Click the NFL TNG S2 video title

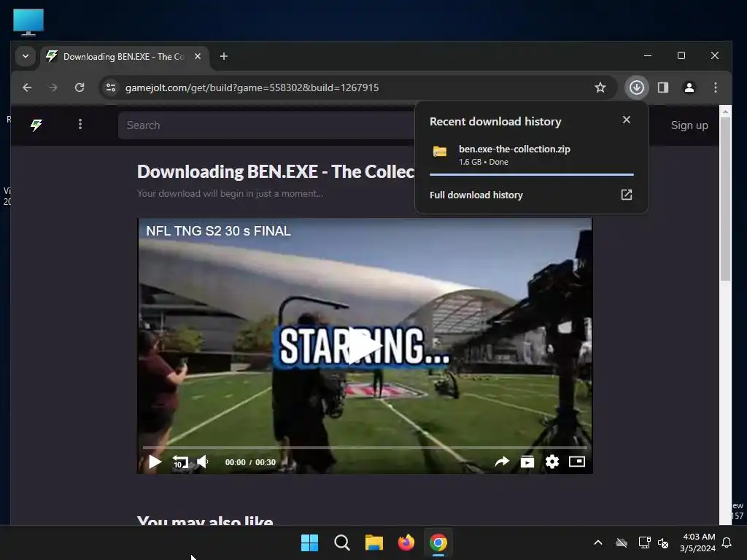[x=219, y=231]
